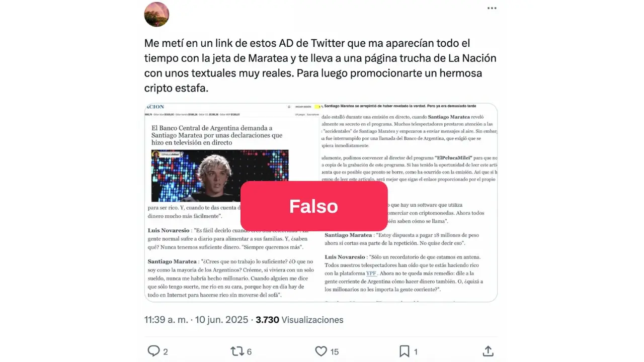Click the NACION logo in screenshot
The width and height of the screenshot is (644, 362).
pos(155,107)
